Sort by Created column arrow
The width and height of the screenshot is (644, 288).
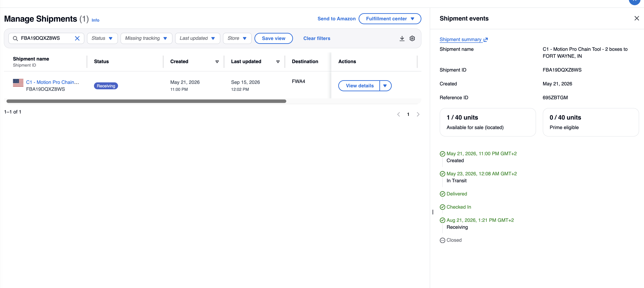tap(217, 62)
